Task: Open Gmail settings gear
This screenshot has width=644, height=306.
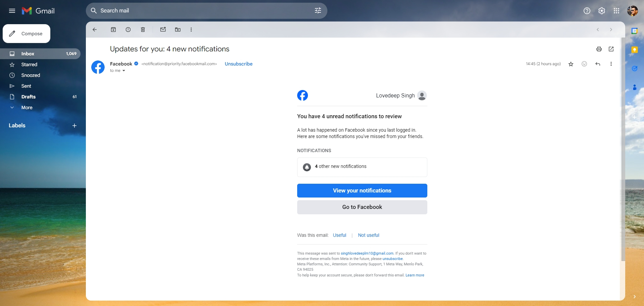Action: click(x=602, y=11)
